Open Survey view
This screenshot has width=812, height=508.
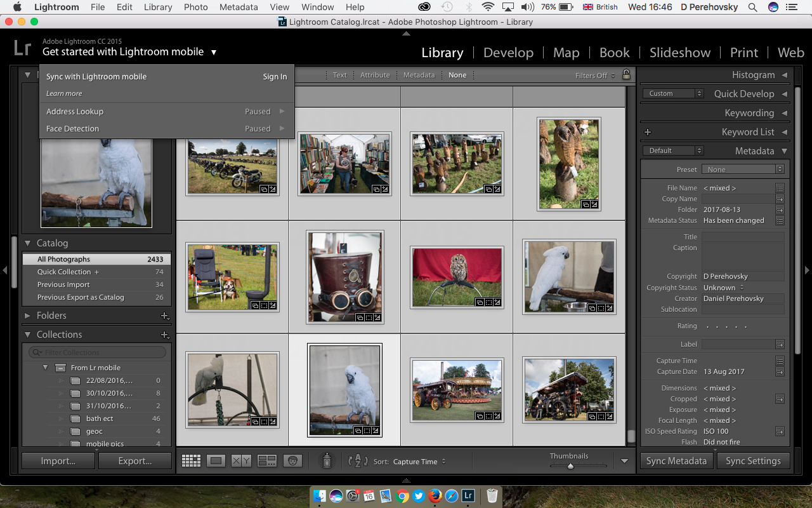click(x=267, y=461)
